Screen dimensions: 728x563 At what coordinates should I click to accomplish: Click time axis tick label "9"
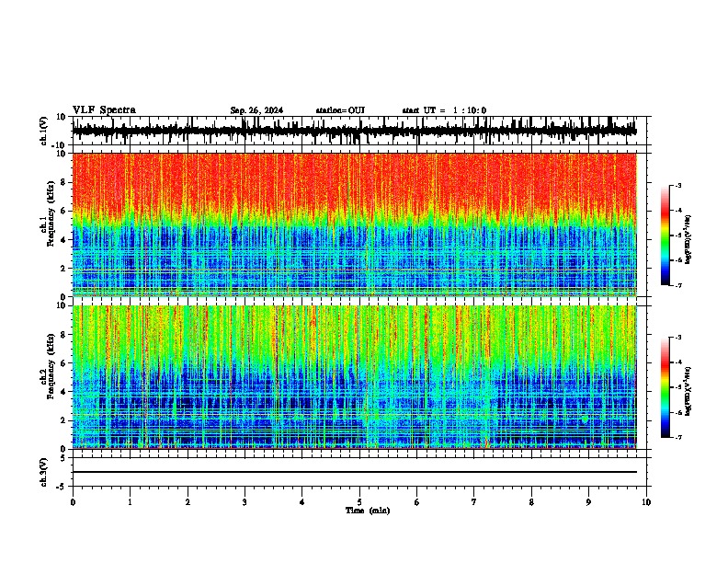(x=588, y=502)
